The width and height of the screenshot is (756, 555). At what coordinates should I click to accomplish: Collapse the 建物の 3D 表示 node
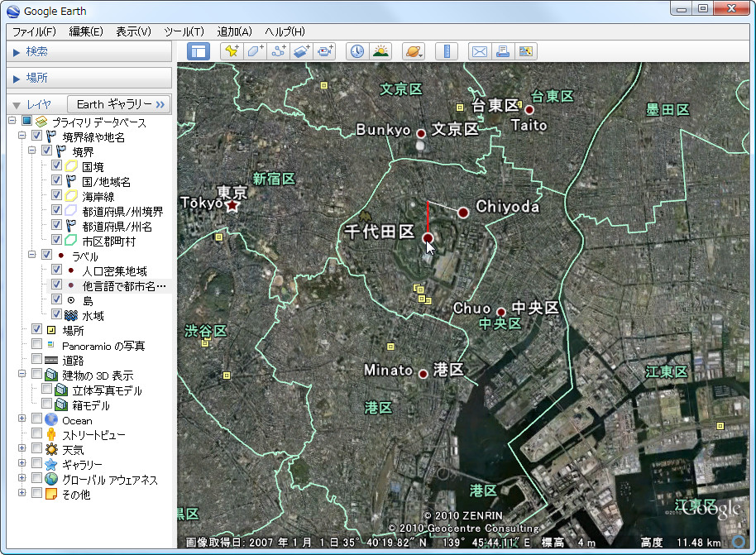[22, 374]
